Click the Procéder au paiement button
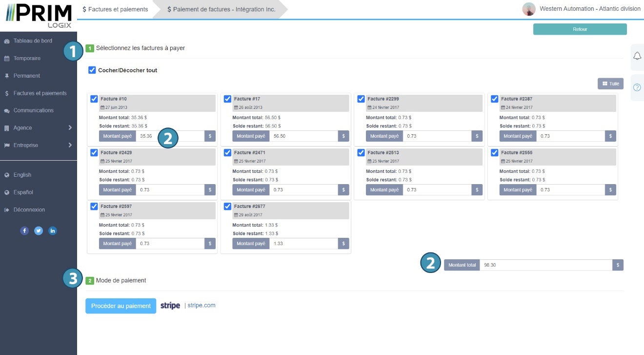The image size is (644, 355). [x=121, y=306]
